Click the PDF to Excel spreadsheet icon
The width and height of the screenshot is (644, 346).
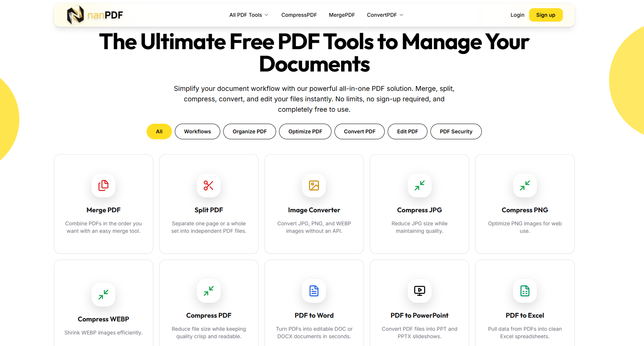pyautogui.click(x=525, y=291)
